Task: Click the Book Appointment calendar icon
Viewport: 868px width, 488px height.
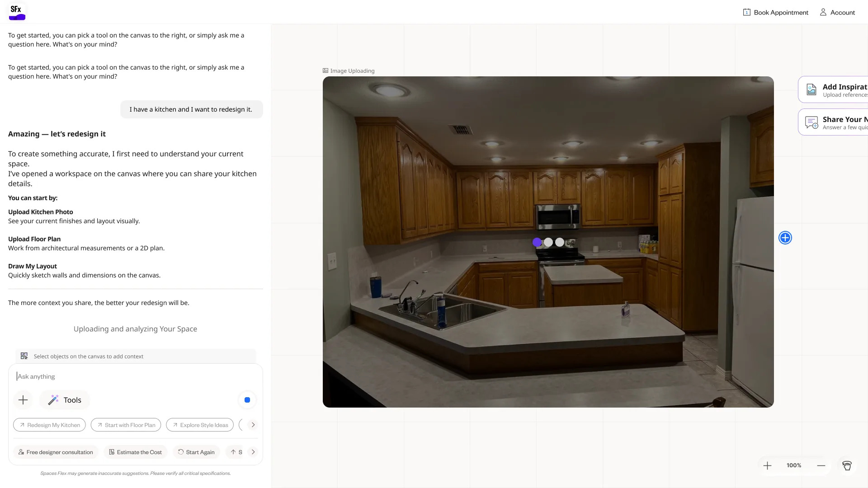Action: (x=746, y=12)
